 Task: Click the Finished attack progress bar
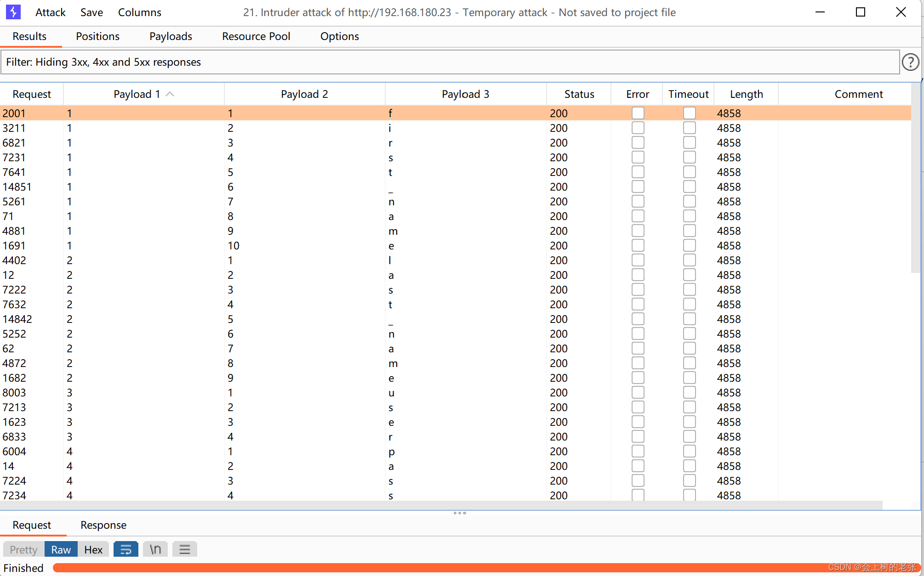coord(486,568)
